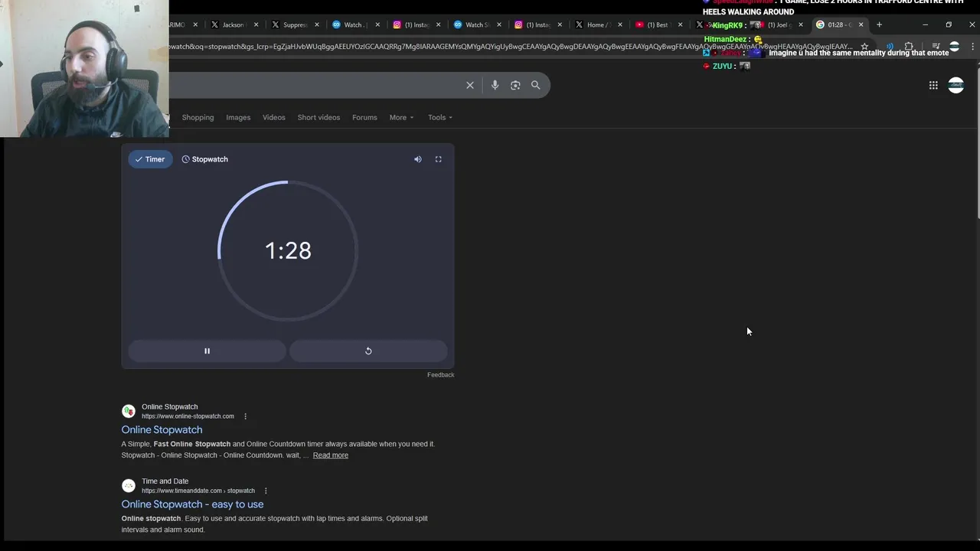
Task: Click the webcam overlay thumbnail
Action: (84, 69)
